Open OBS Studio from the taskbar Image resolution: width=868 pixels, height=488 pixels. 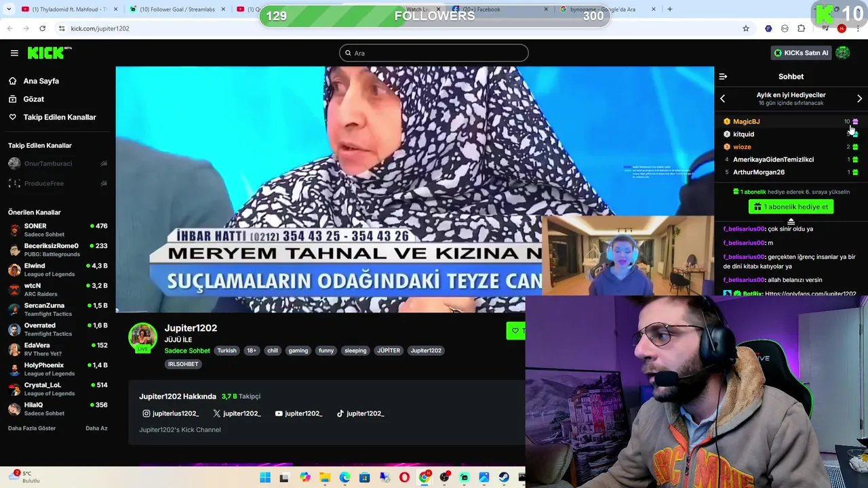(x=444, y=478)
